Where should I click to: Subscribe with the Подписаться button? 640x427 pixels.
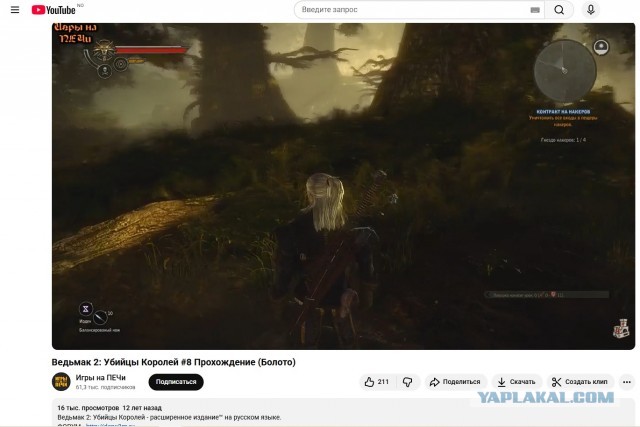point(176,382)
